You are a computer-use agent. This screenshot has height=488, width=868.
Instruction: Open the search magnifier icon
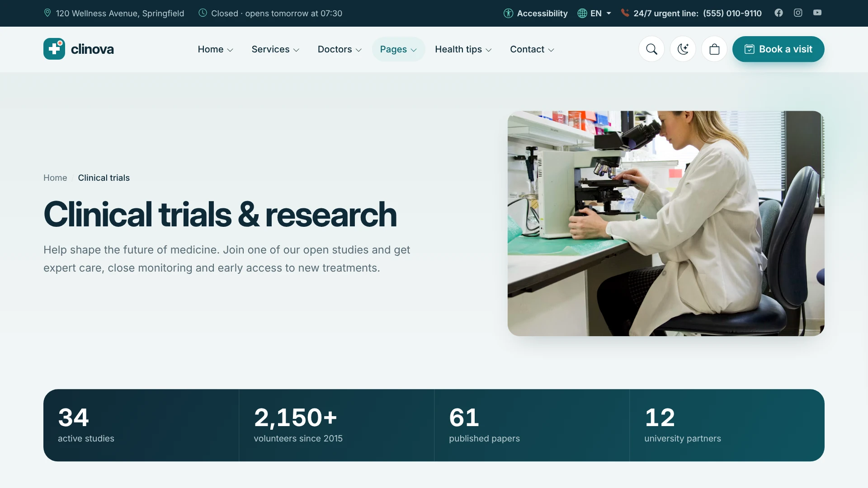pyautogui.click(x=651, y=49)
